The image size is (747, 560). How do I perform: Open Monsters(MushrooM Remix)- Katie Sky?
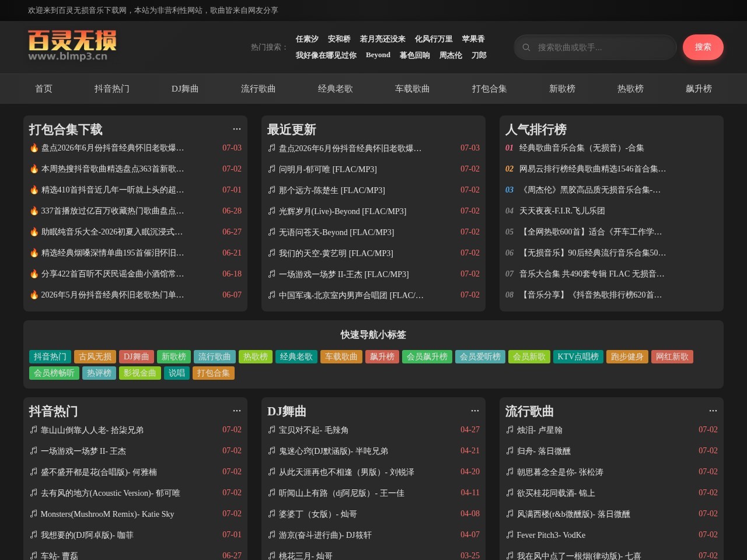pos(107,514)
